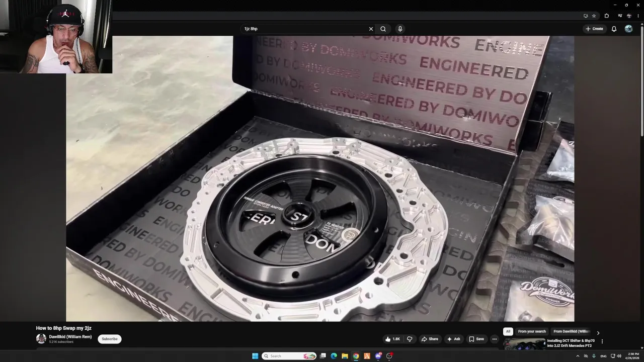Viewport: 644px width, 362px height.
Task: Open network and volume quick settings
Action: pos(616,356)
